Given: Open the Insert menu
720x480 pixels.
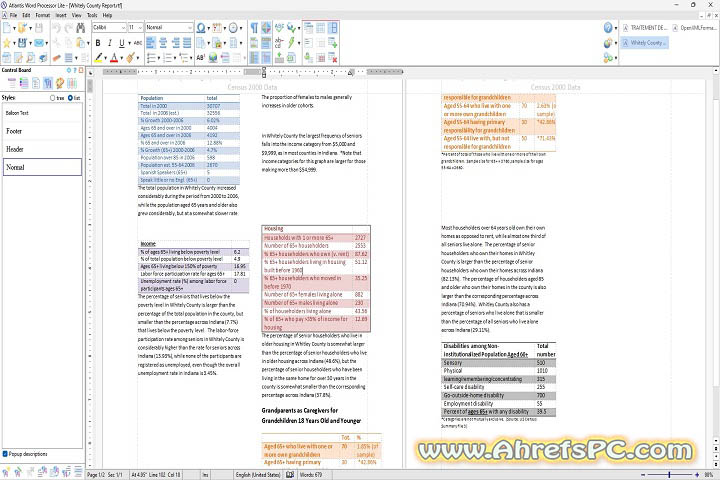Looking at the screenshot, I should click(61, 15).
